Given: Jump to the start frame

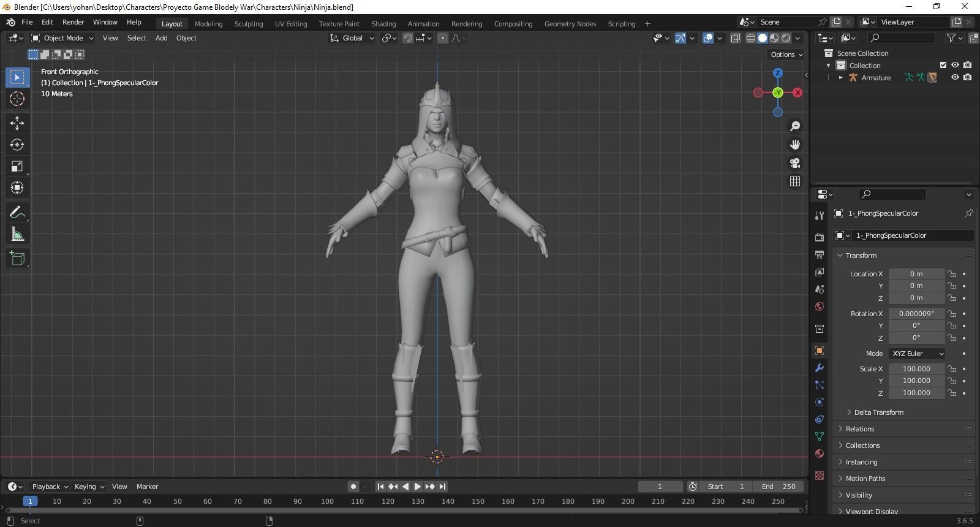Looking at the screenshot, I should [x=380, y=487].
